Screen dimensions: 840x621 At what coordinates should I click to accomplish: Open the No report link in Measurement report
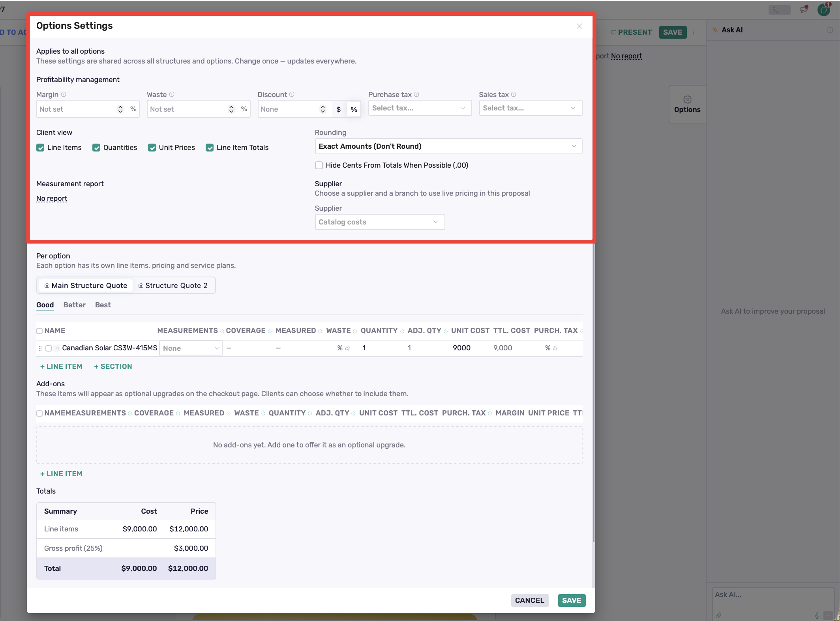click(52, 198)
